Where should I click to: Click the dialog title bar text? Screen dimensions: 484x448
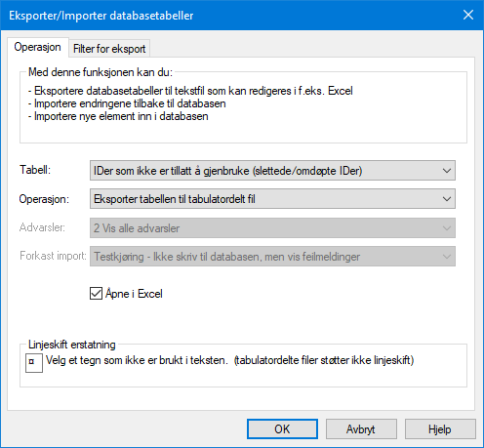(101, 16)
